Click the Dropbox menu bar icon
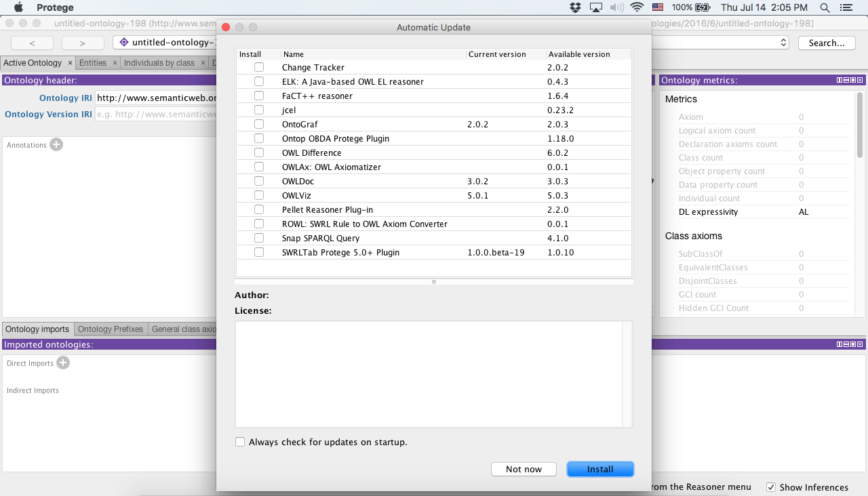 pos(576,7)
